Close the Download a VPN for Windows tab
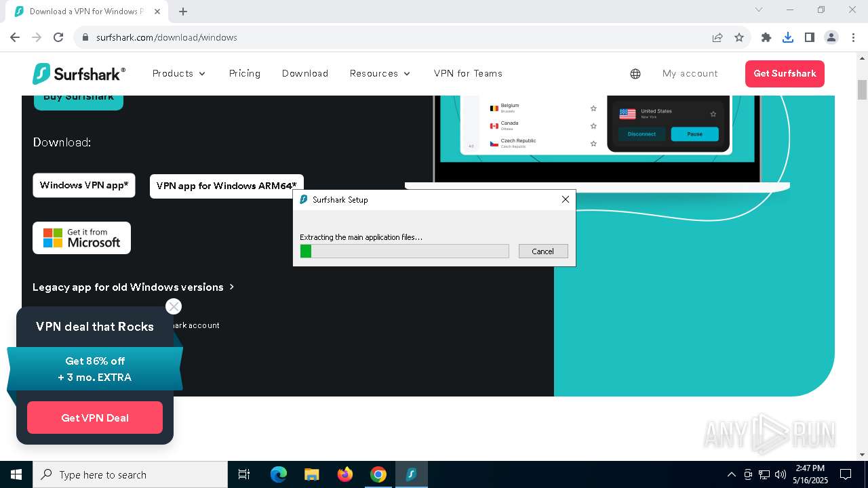The height and width of the screenshot is (488, 868). (158, 11)
